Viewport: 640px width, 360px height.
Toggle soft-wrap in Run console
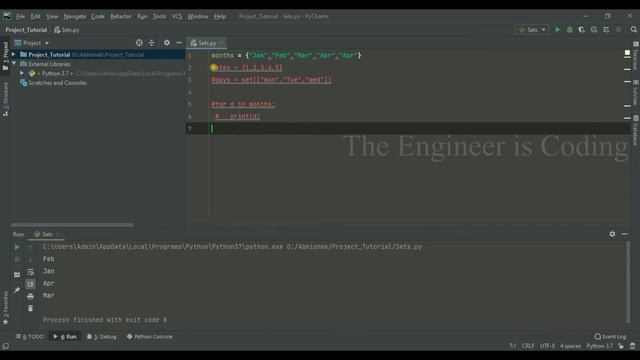(30, 272)
